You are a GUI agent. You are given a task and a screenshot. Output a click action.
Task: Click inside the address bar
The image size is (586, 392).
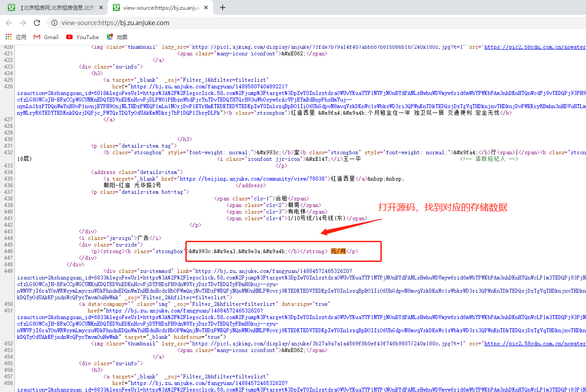176,22
